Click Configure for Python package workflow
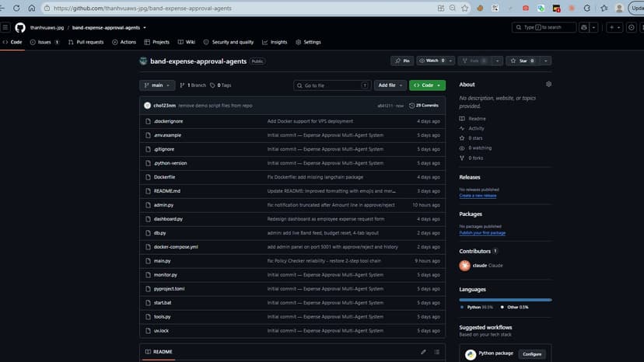Viewport: 644px width, 362px height. pos(532,354)
